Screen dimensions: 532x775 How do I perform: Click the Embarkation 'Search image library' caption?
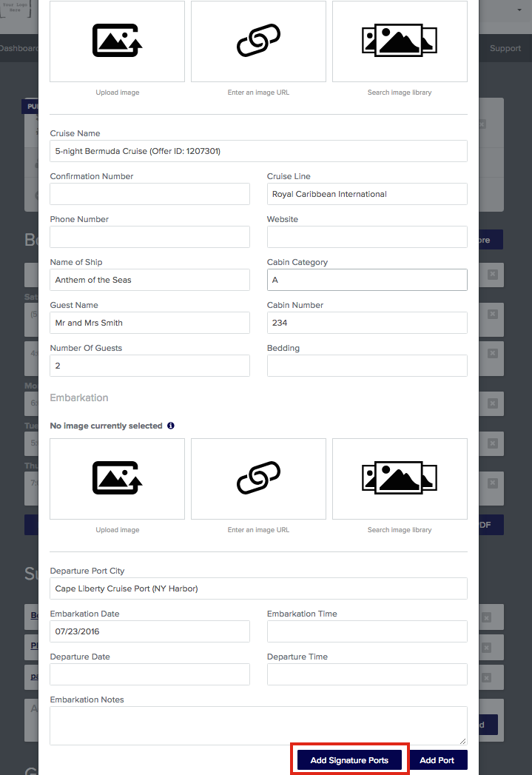(x=400, y=530)
